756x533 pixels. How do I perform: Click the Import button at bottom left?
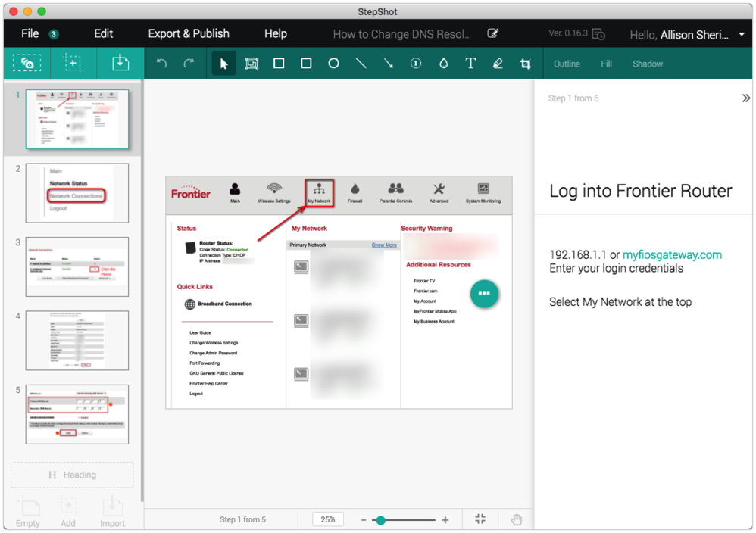click(x=112, y=513)
